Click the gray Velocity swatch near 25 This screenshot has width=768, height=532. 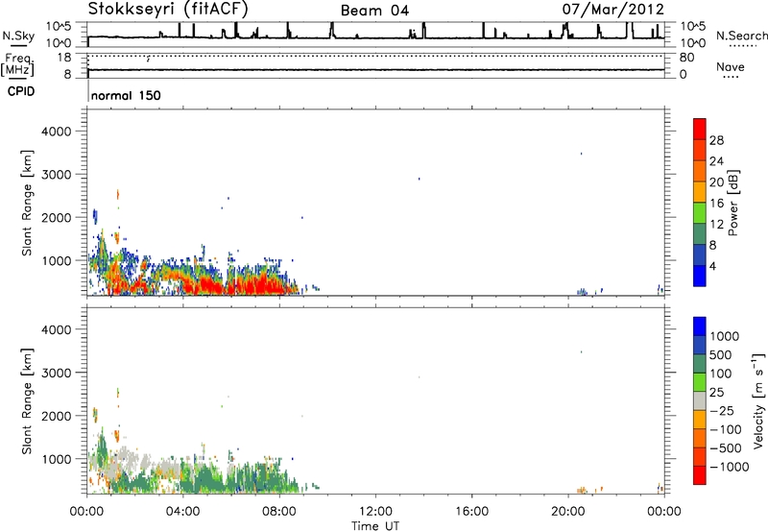700,400
